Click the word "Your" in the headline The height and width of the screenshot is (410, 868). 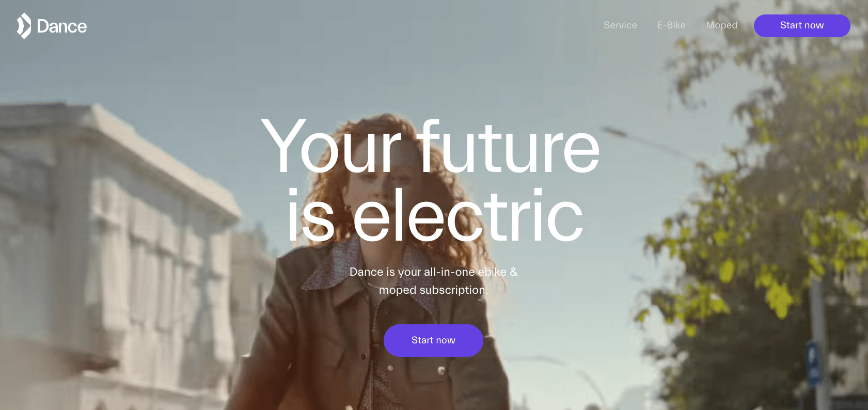tap(332, 146)
